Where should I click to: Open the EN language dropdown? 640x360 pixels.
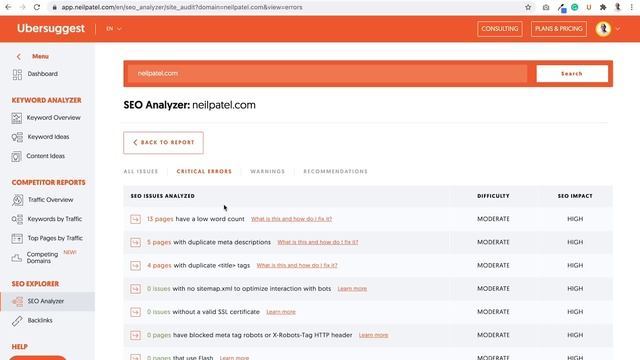114,29
